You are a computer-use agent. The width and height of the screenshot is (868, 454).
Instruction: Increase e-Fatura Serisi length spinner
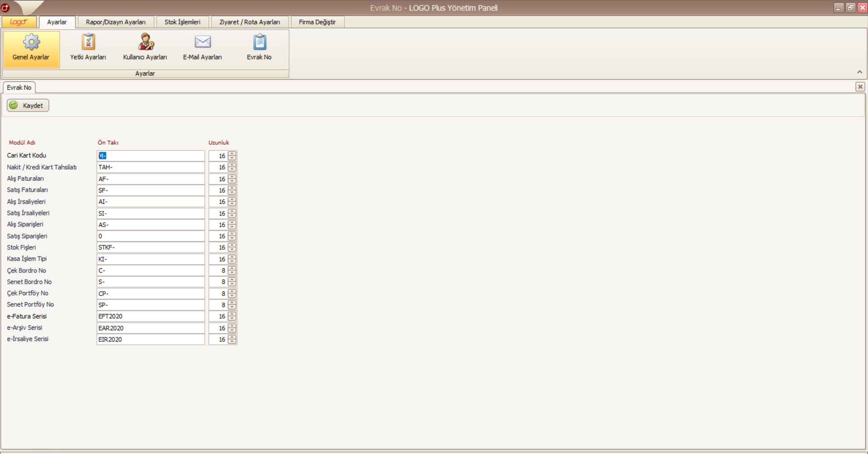[232, 314]
